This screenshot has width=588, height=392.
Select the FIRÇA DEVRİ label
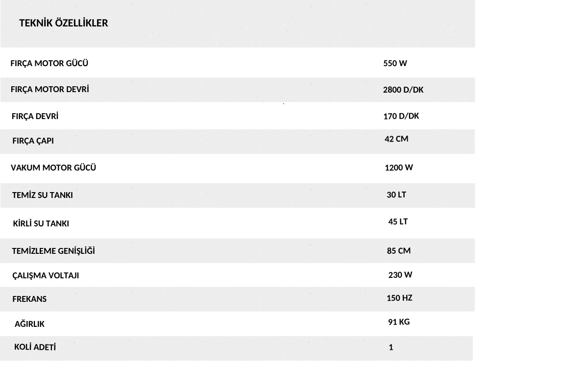[x=35, y=116]
